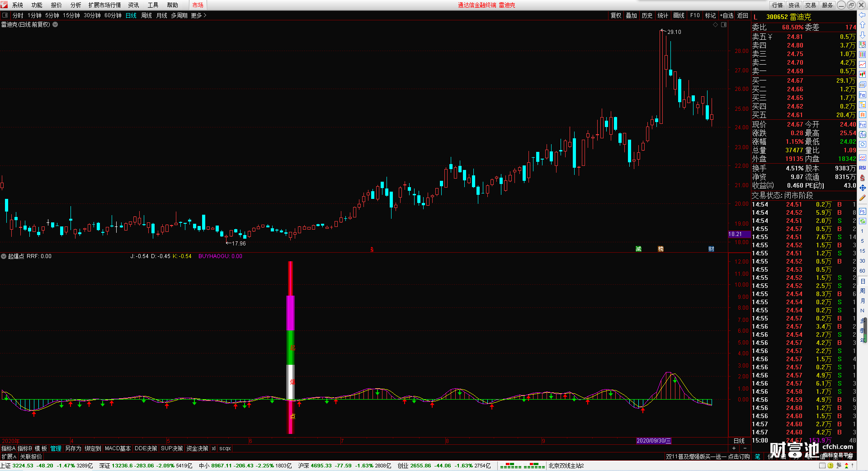Open the candlestick chart icon in right sidebar
This screenshot has height=471, width=868.
(x=862, y=75)
